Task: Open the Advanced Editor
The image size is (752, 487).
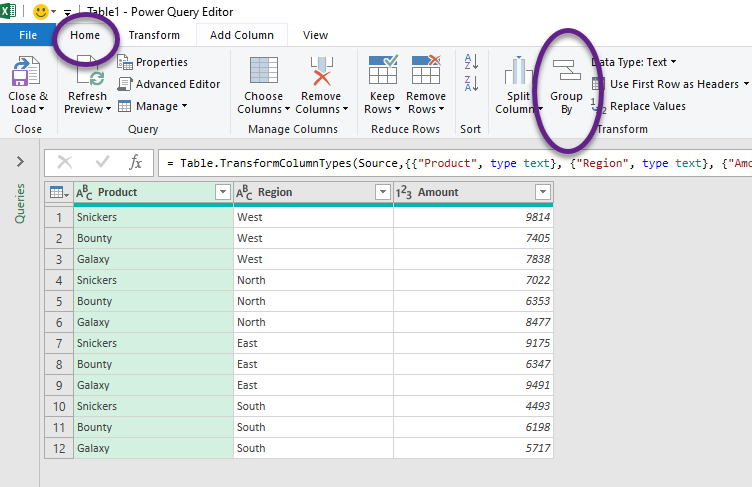Action: click(x=169, y=84)
